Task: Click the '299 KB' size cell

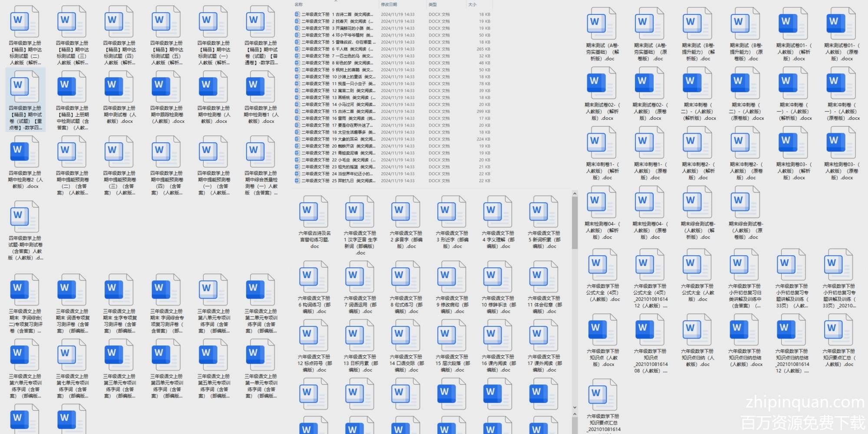Action: (483, 112)
